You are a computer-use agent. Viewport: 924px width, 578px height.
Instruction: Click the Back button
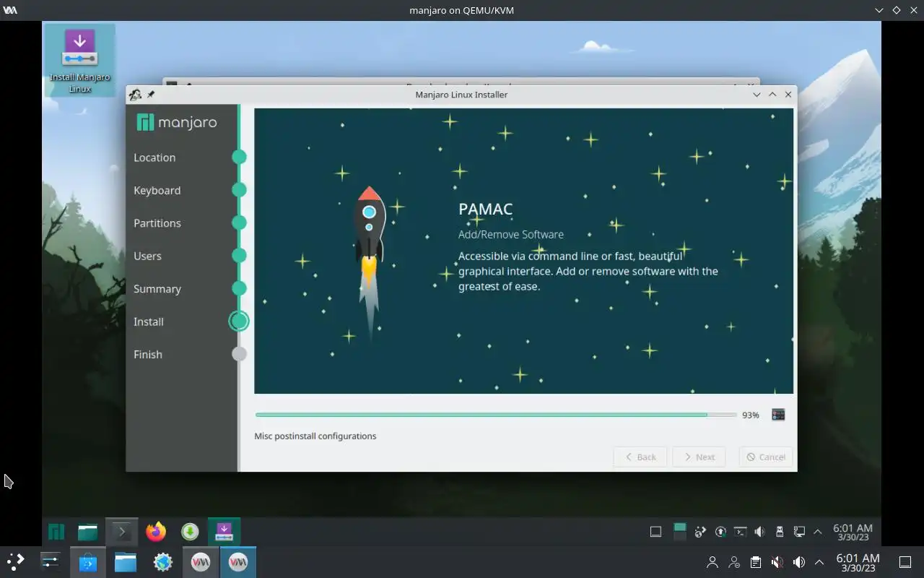tap(640, 457)
